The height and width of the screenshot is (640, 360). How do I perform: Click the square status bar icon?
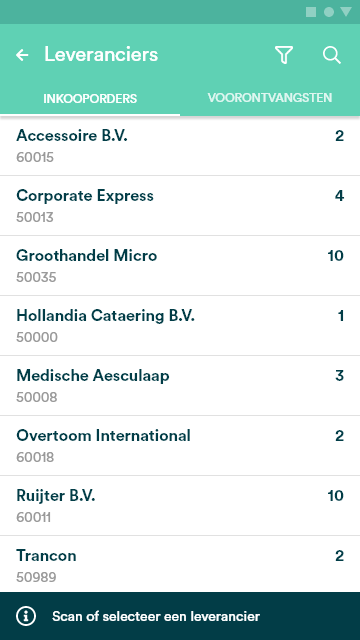[x=311, y=12]
